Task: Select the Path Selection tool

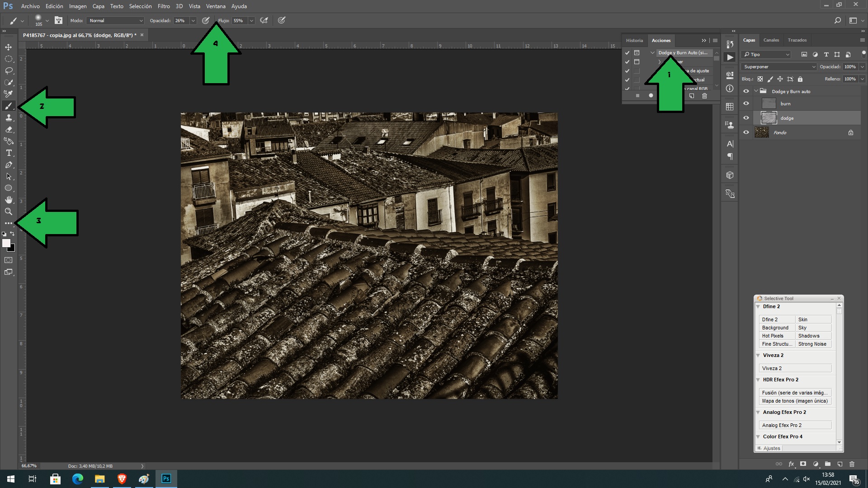Action: (x=9, y=177)
